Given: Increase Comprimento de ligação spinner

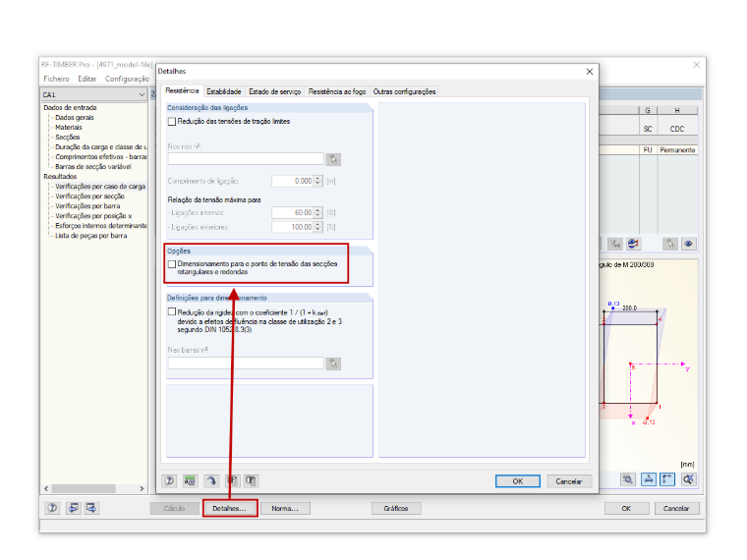Looking at the screenshot, I should point(318,179).
